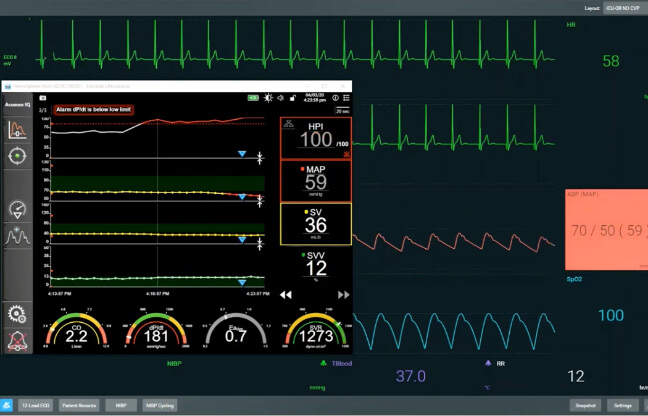The height and width of the screenshot is (416, 648).
Task: Open the list menu icon in status bar
Action: pos(347,98)
